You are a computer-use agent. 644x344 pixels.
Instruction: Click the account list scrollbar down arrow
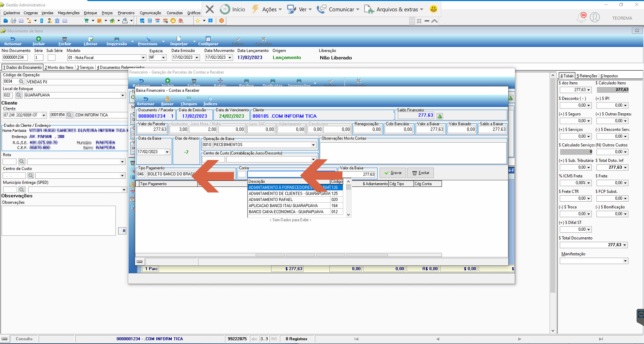[348, 214]
